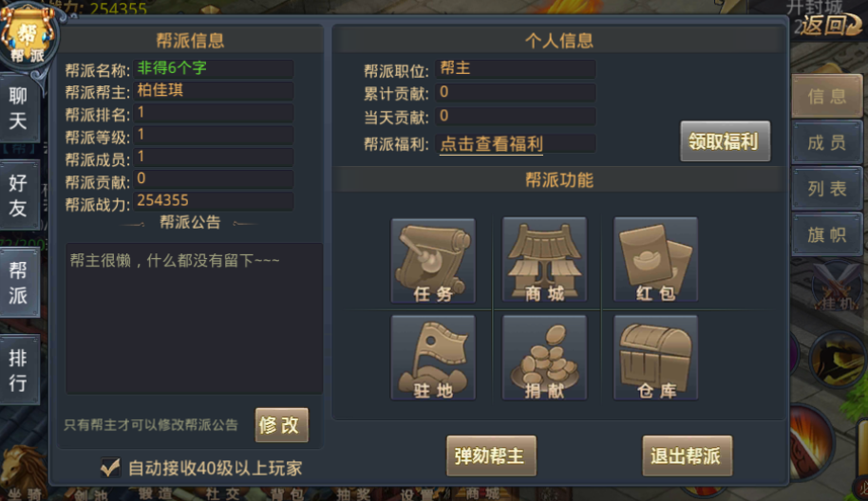Switch to the 成员 members tab
The image size is (868, 501).
[827, 142]
